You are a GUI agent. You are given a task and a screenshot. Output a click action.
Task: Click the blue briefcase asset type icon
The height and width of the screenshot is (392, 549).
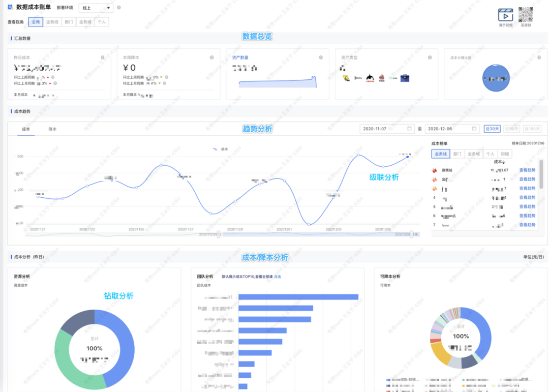[x=405, y=78]
